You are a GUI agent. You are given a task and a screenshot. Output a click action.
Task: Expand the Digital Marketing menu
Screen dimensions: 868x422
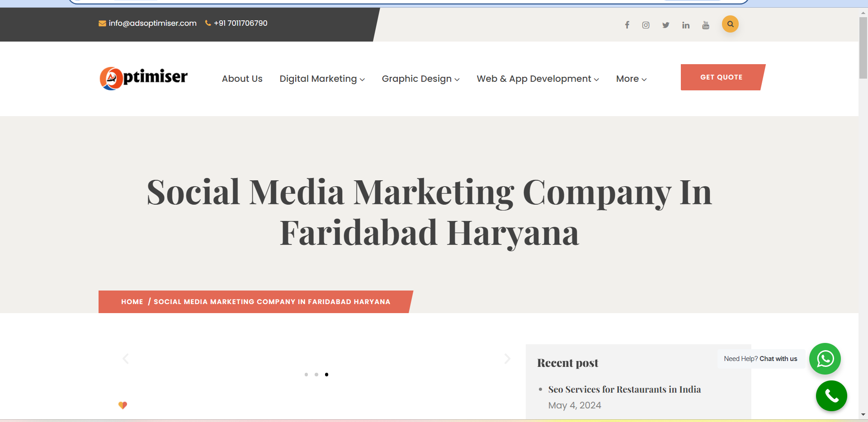322,79
